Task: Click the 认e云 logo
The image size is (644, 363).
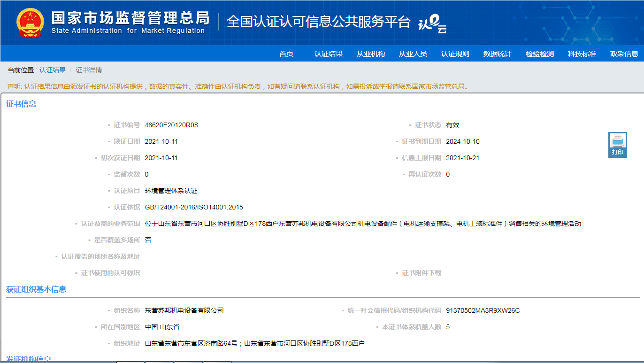Action: 432,23
